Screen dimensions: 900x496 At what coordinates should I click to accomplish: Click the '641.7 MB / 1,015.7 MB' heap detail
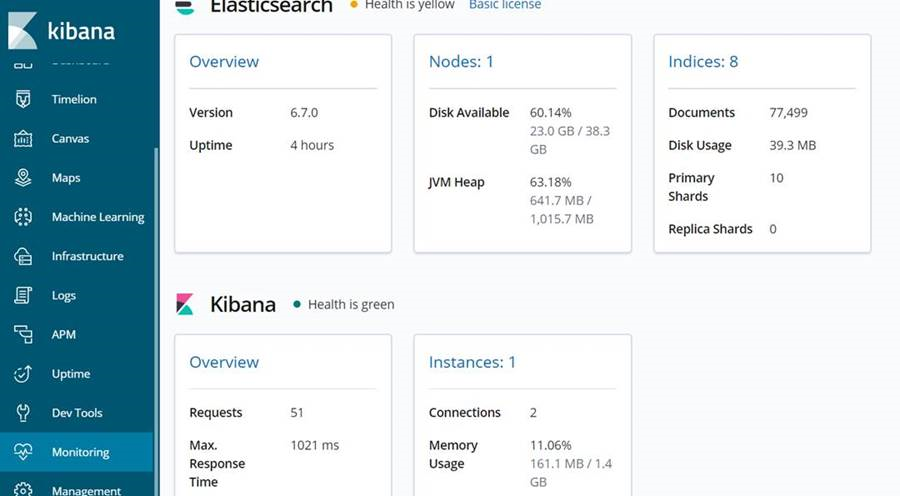point(561,210)
